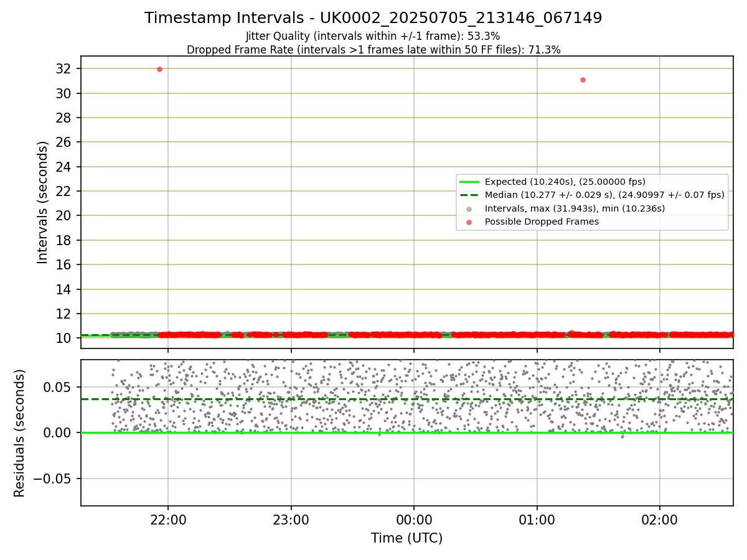Click the '01:00' x-axis tick label
This screenshot has height=560, width=747.
click(537, 519)
